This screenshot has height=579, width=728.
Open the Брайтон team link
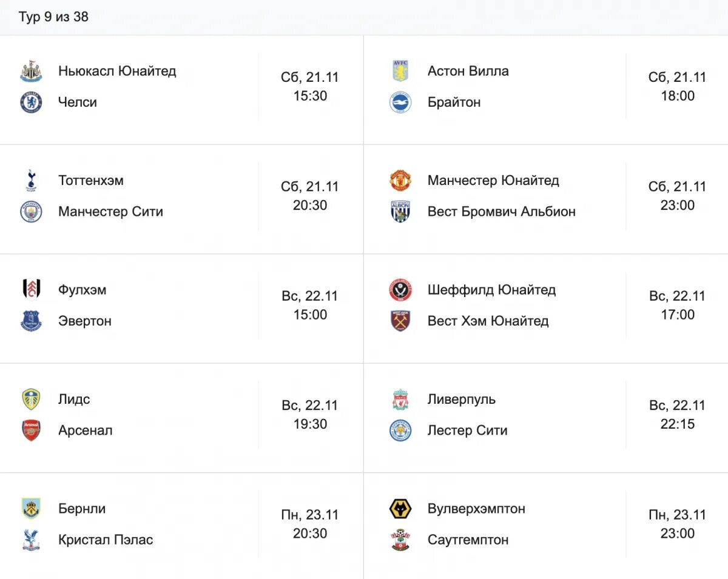click(x=454, y=102)
